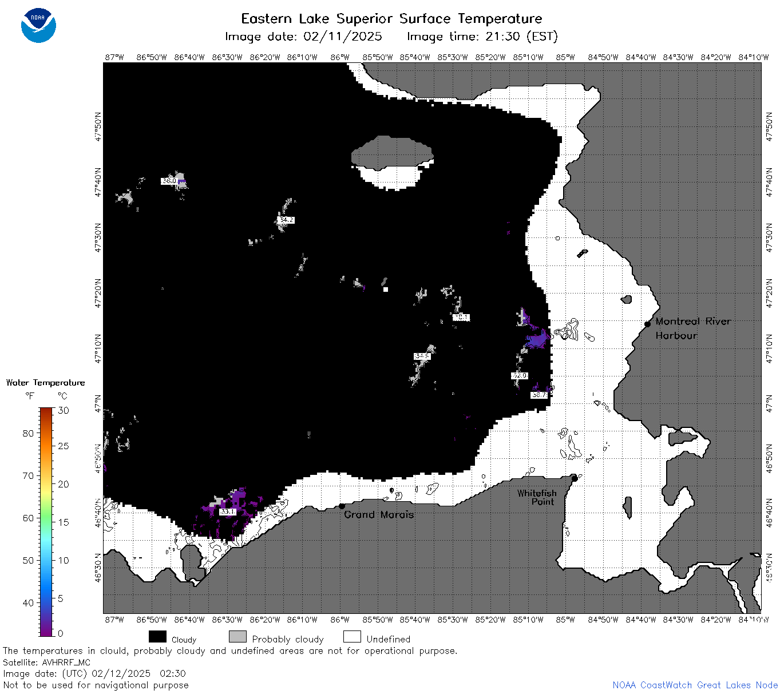Click the °F unit label

pos(30,396)
